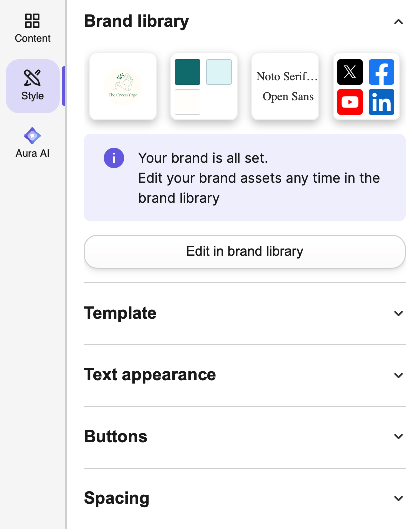Select the off-white color swatch
420x529 pixels.
click(x=187, y=102)
